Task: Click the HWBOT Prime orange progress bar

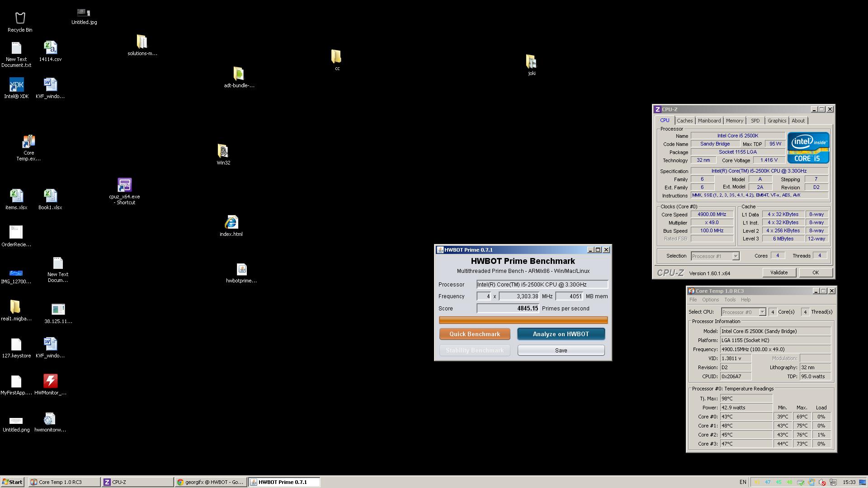Action: click(x=523, y=320)
